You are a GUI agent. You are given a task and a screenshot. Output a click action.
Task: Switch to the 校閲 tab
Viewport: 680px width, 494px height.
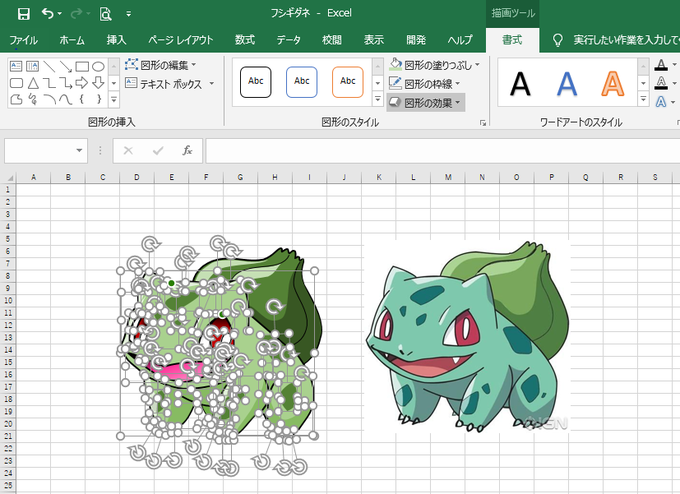332,40
